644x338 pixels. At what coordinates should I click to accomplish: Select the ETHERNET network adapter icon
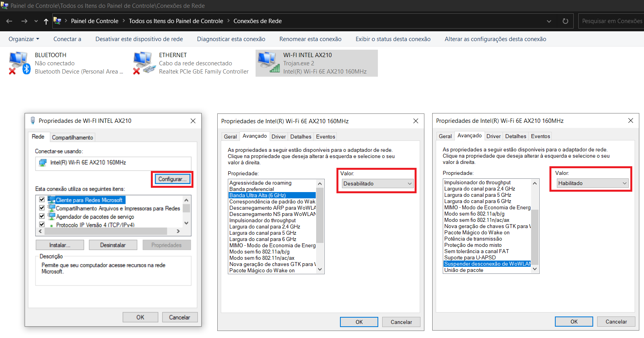click(x=144, y=63)
